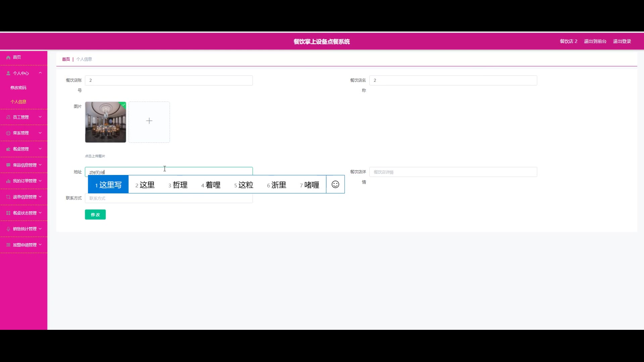Click the 我的订单管理 chart icon
644x362 pixels.
[x=8, y=181]
